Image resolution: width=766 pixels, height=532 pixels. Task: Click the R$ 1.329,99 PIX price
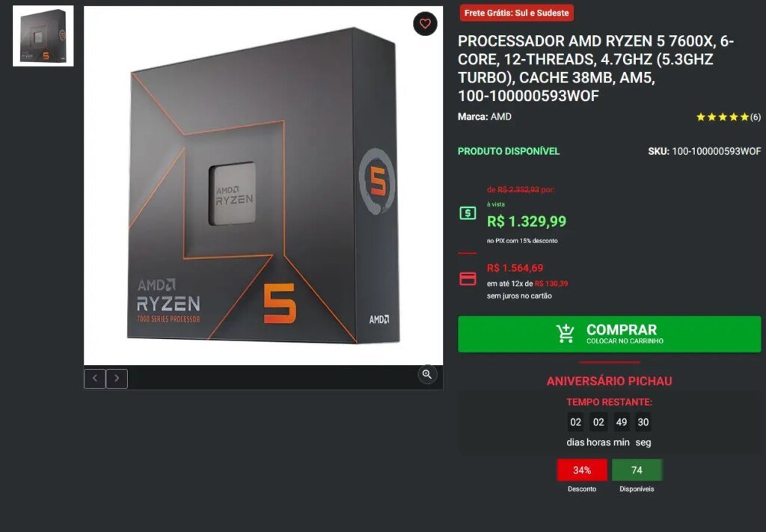(527, 221)
